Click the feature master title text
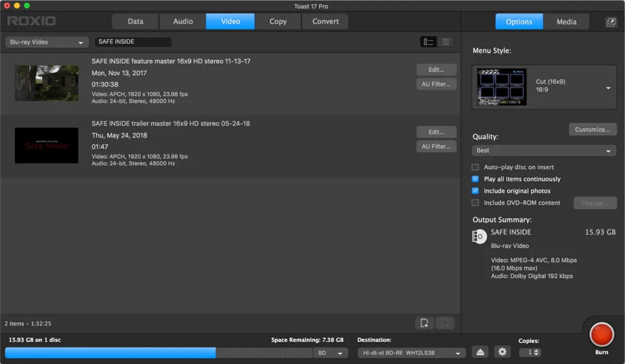This screenshot has height=364, width=625. 171,61
